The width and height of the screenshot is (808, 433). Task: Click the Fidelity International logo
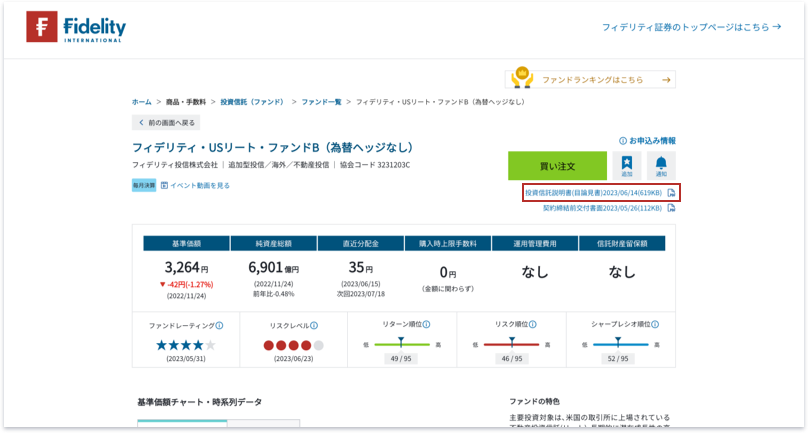click(76, 27)
